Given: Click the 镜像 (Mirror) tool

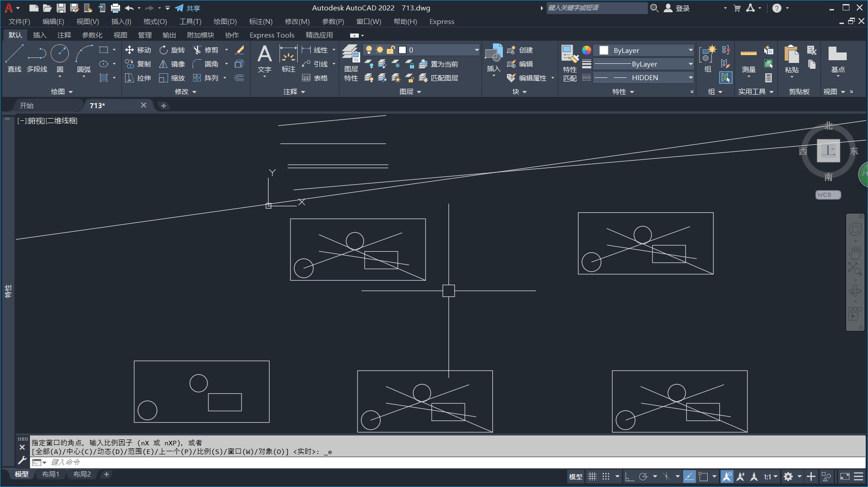Looking at the screenshot, I should 172,64.
